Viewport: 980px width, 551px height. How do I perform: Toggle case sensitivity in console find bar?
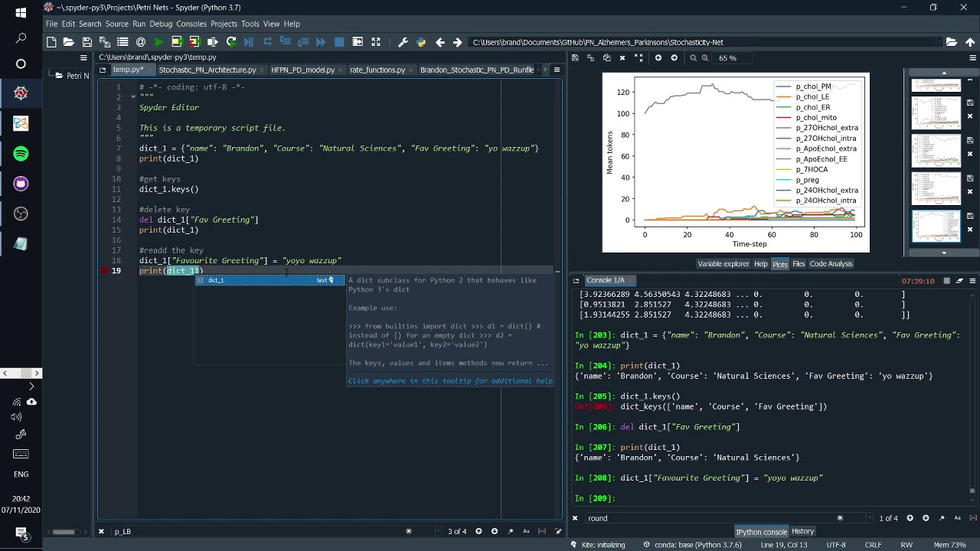(x=958, y=518)
